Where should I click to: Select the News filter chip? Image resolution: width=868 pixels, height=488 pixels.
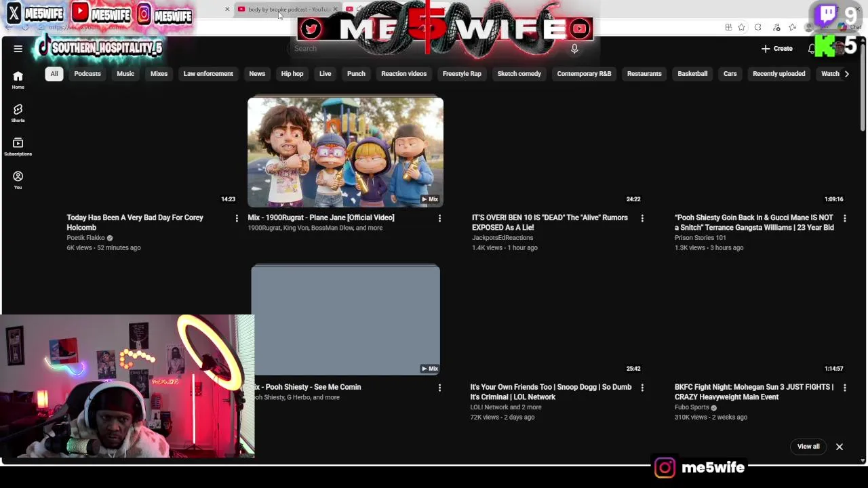[x=257, y=74]
